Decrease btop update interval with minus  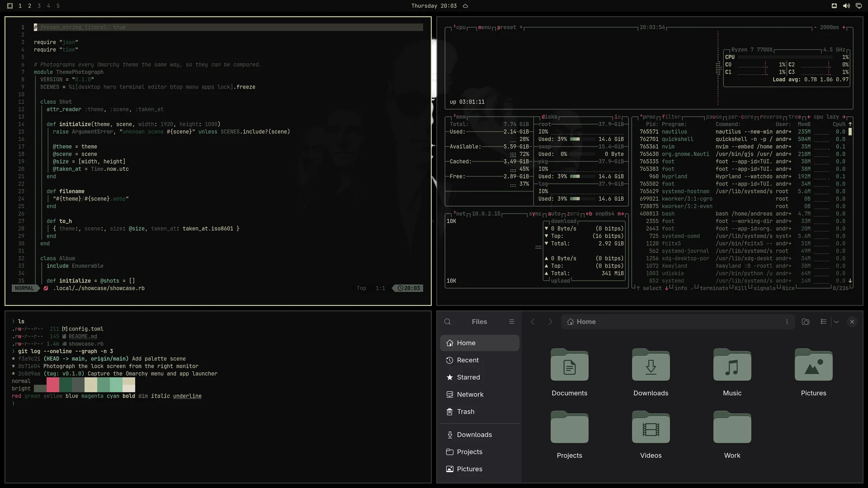click(x=815, y=28)
